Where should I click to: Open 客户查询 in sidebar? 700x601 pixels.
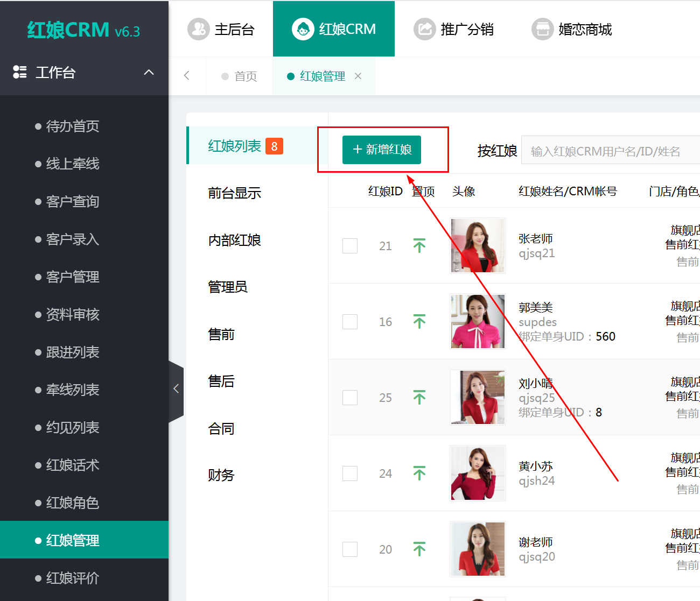click(x=73, y=202)
